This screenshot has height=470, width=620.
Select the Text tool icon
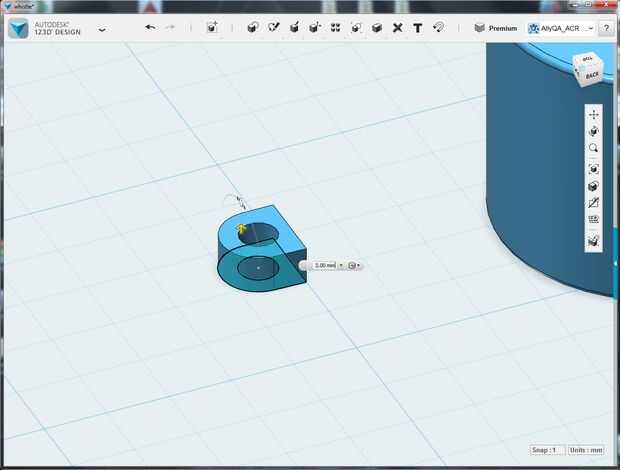(417, 28)
